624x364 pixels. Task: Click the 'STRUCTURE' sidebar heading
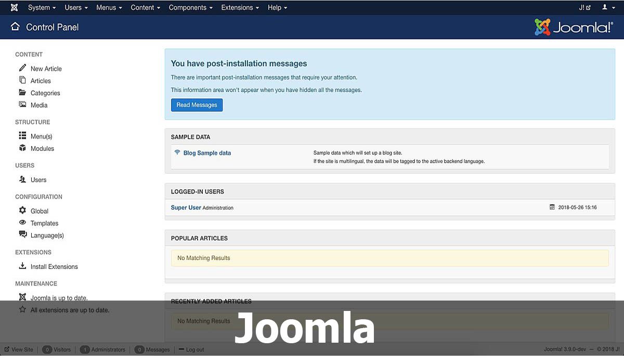[33, 122]
